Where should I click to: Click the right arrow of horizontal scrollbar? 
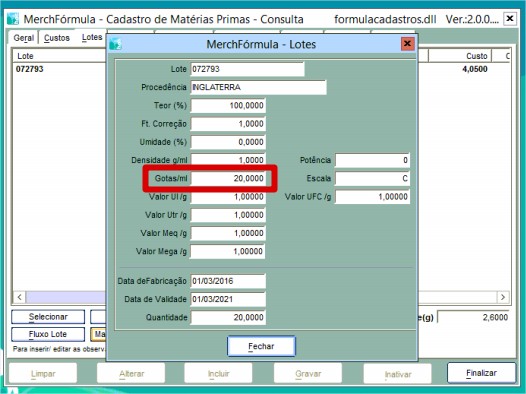tap(503, 297)
